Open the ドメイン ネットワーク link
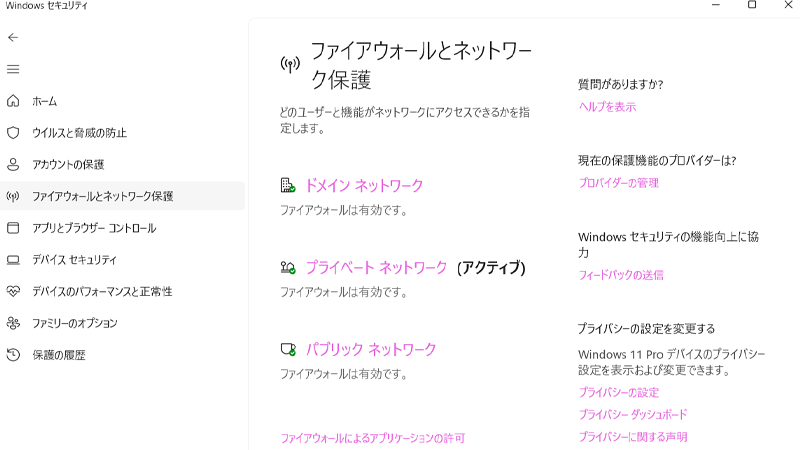The image size is (800, 450). click(x=364, y=185)
